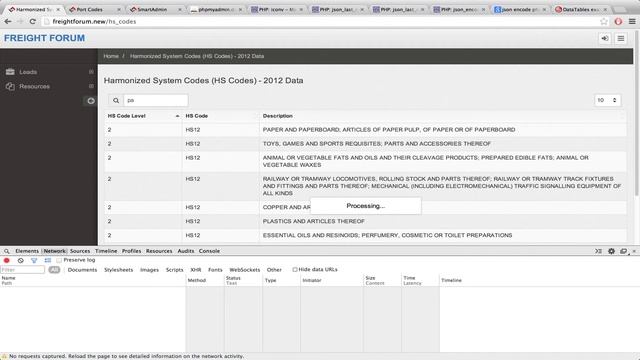Filter network by Documents
Image resolution: width=640 pixels, height=360 pixels.
[82, 270]
